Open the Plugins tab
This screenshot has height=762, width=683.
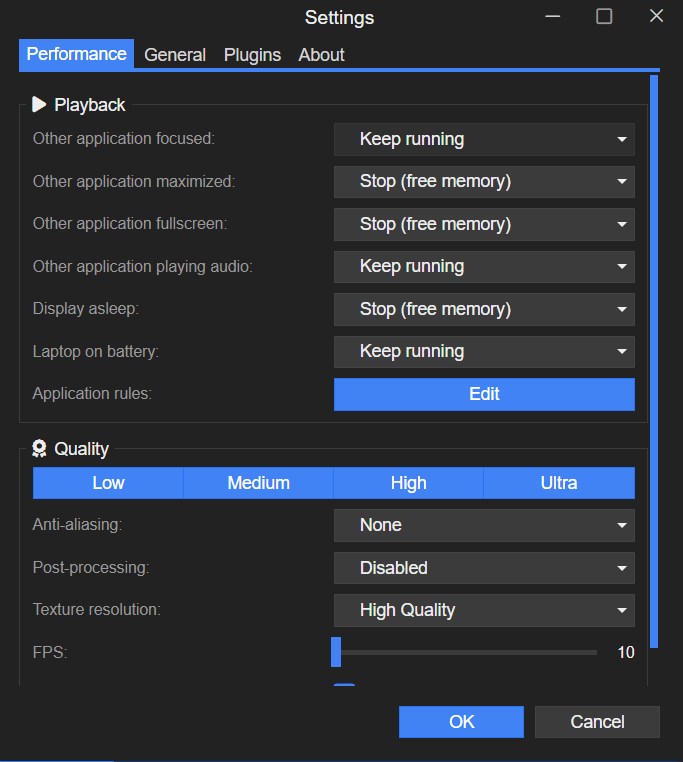click(x=252, y=55)
